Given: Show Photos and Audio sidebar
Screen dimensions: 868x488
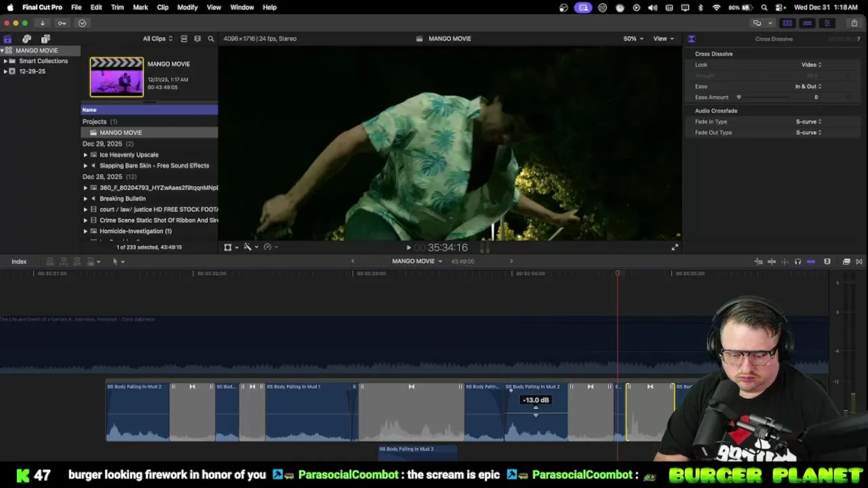Looking at the screenshot, I should (26, 39).
